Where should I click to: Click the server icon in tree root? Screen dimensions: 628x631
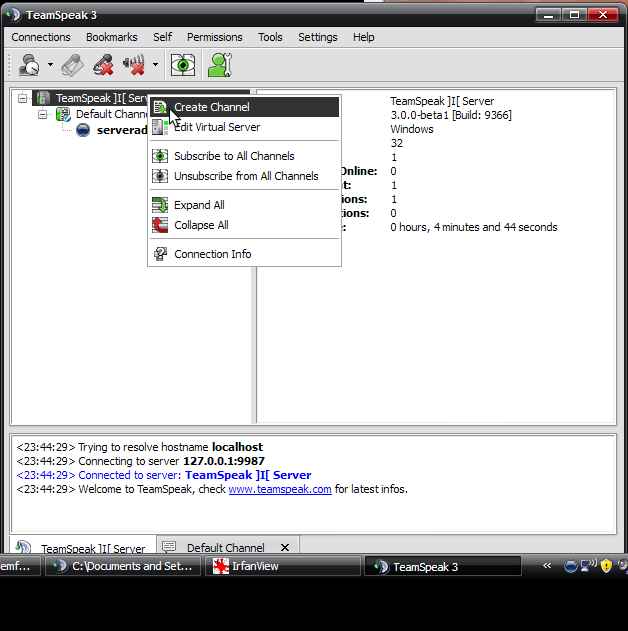pyautogui.click(x=43, y=98)
